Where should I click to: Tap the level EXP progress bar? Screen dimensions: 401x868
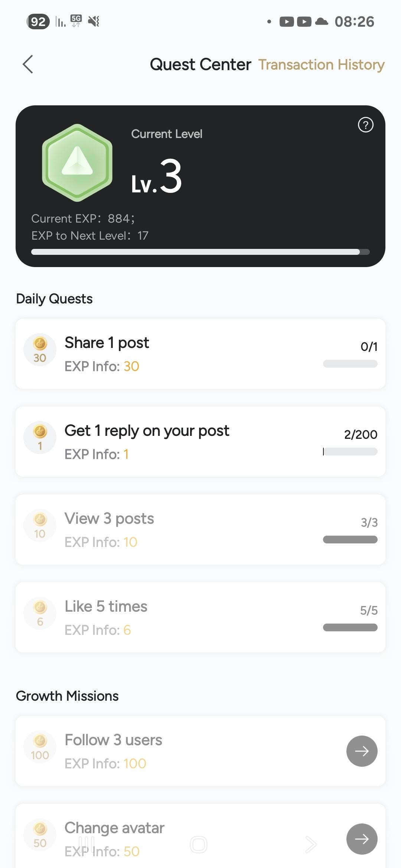200,252
